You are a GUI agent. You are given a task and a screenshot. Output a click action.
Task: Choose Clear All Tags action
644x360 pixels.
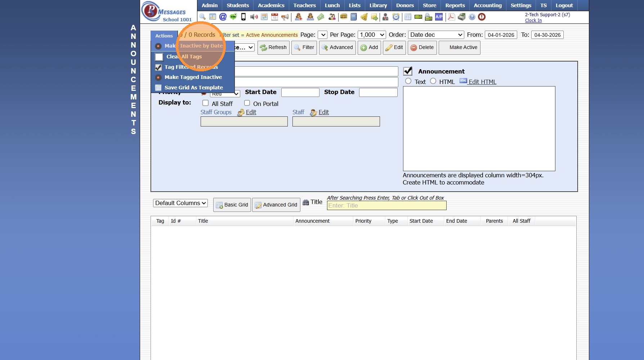[x=193, y=57]
